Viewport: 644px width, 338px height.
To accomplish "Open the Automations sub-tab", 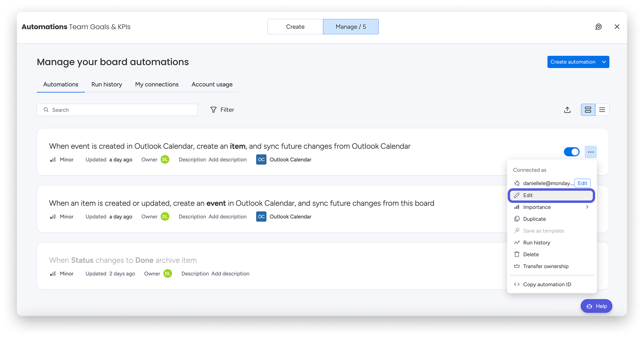I will tap(61, 84).
